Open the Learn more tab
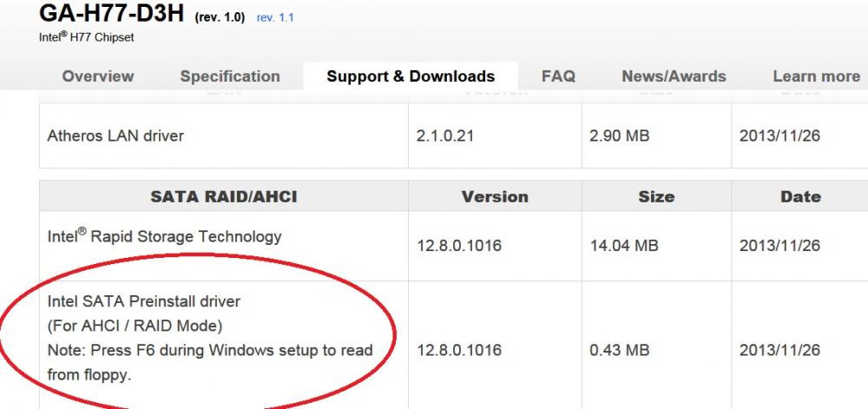This screenshot has height=409, width=868. point(817,76)
